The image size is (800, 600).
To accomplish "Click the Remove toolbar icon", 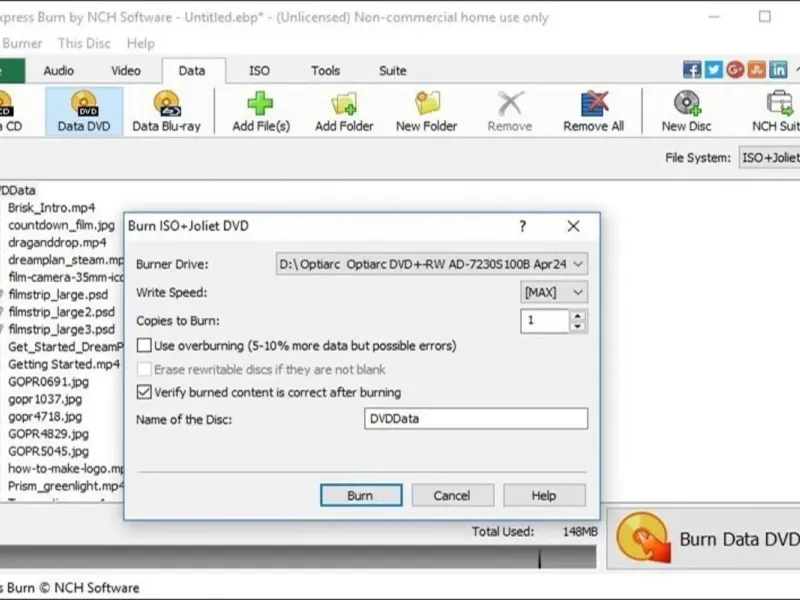I will tap(510, 112).
